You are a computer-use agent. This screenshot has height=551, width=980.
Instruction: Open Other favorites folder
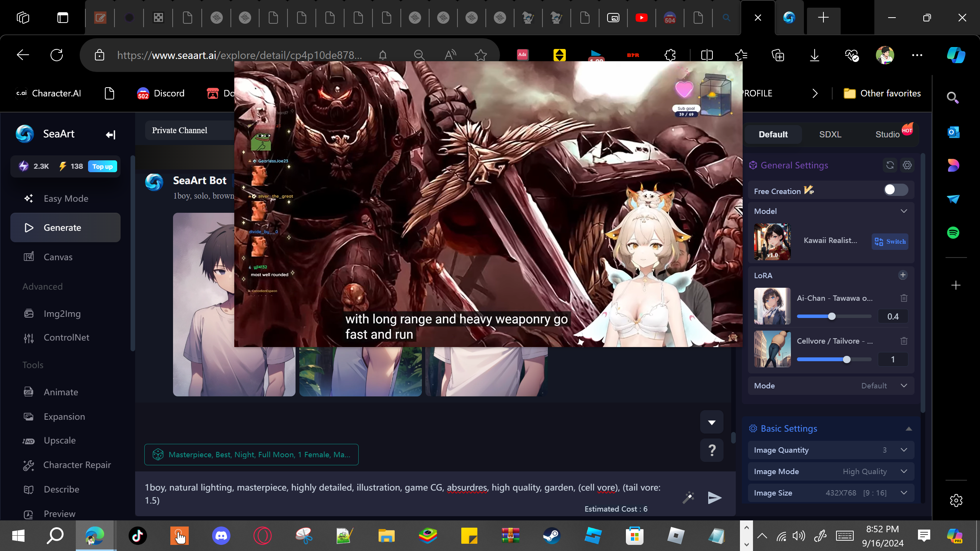pyautogui.click(x=882, y=93)
